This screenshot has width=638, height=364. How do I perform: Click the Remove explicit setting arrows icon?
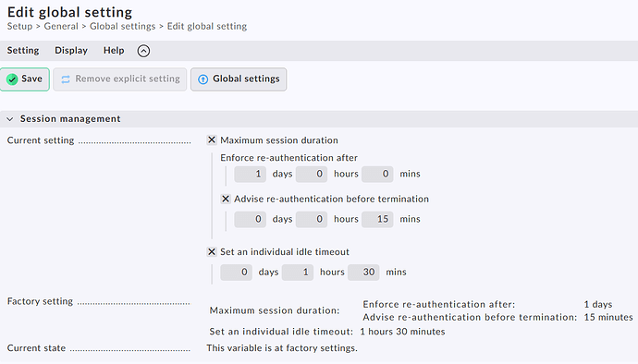point(66,79)
